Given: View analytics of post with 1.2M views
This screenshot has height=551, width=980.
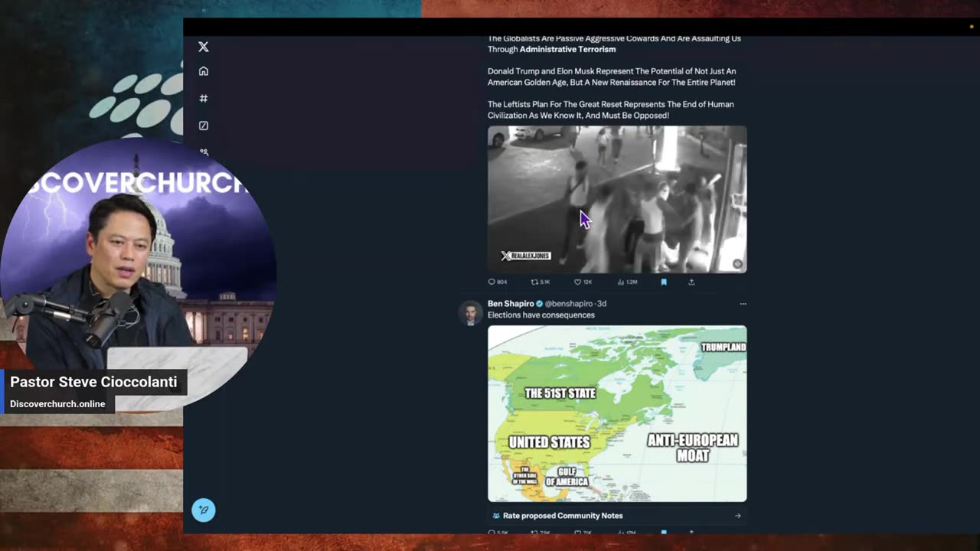Looking at the screenshot, I should point(627,282).
